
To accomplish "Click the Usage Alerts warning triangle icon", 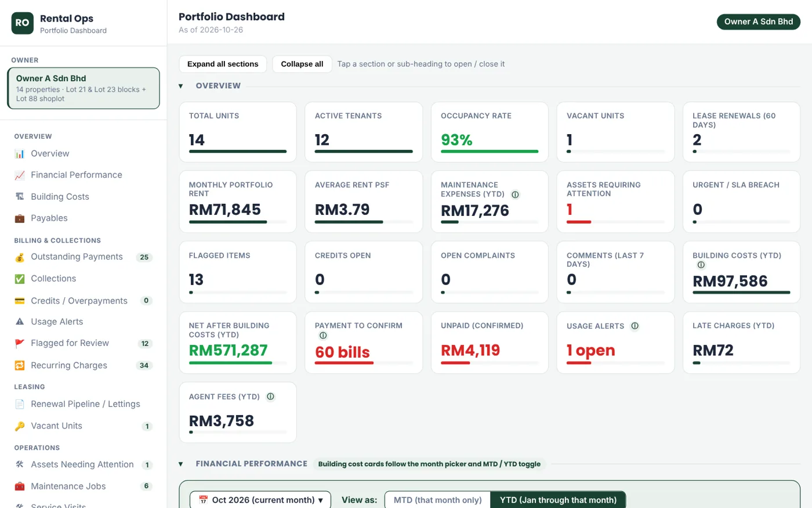I will click(20, 322).
